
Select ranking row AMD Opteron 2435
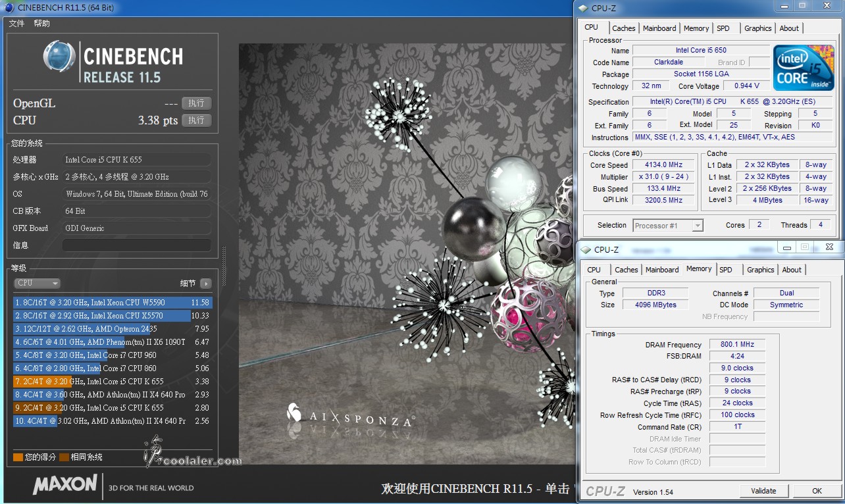point(112,329)
